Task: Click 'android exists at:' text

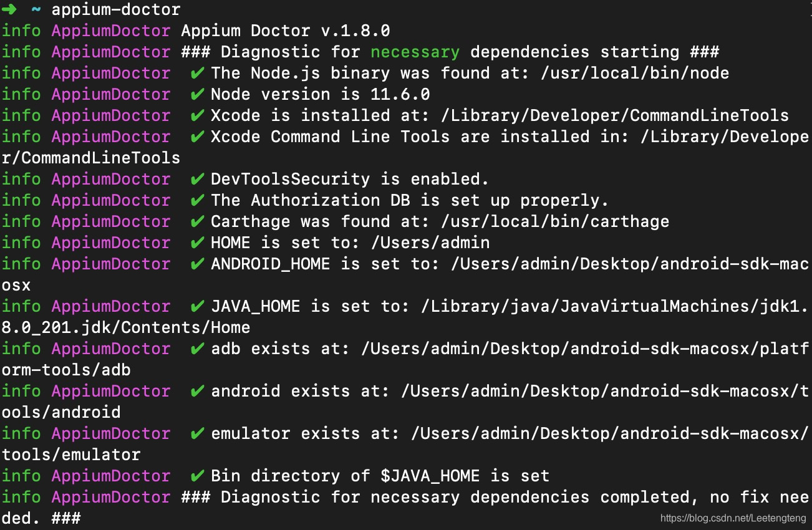Action: coord(301,392)
